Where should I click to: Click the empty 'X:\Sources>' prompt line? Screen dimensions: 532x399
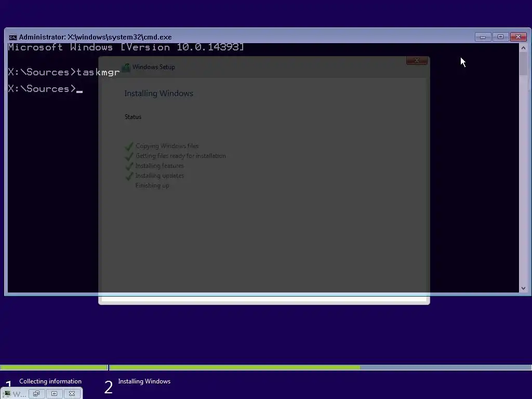pyautogui.click(x=45, y=88)
